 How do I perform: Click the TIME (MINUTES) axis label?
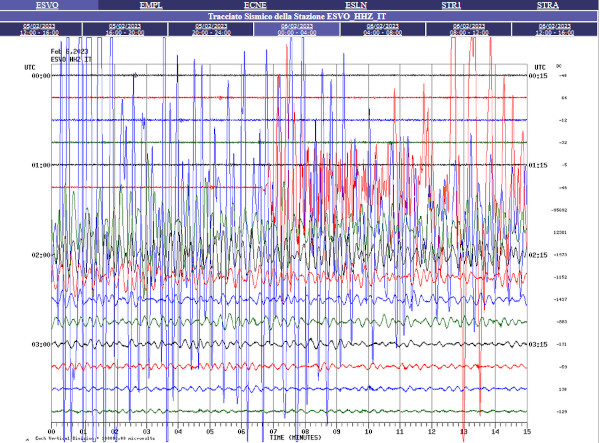pyautogui.click(x=294, y=437)
